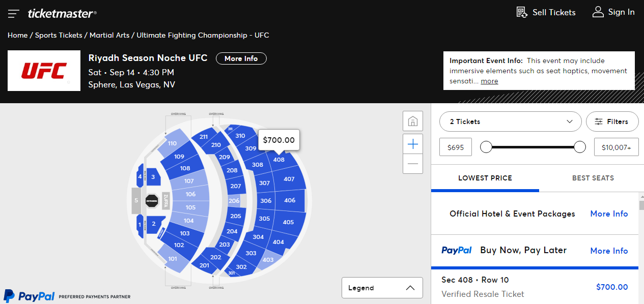Viewport: 644px width, 304px height.
Task: Click the ticketmaster logo
Action: click(62, 14)
